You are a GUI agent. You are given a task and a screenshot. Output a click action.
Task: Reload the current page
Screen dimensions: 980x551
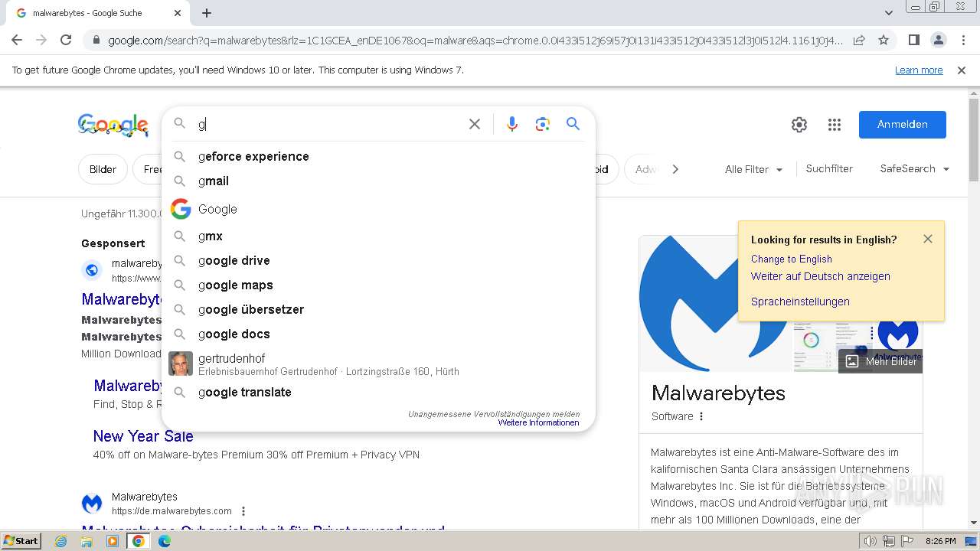pos(66,40)
